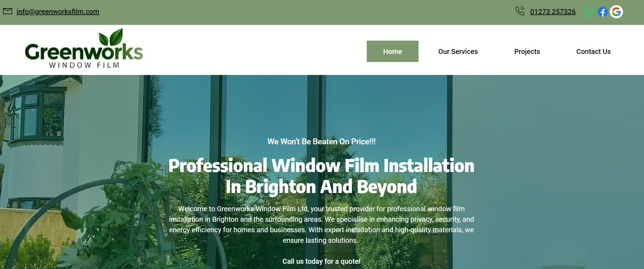Click "We Won't Be Beaten On Price!!!" tagline
This screenshot has height=269, width=644.
click(x=321, y=142)
